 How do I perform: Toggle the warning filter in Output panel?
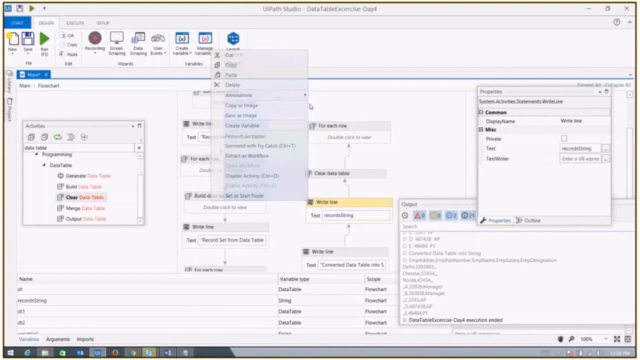pyautogui.click(x=436, y=216)
